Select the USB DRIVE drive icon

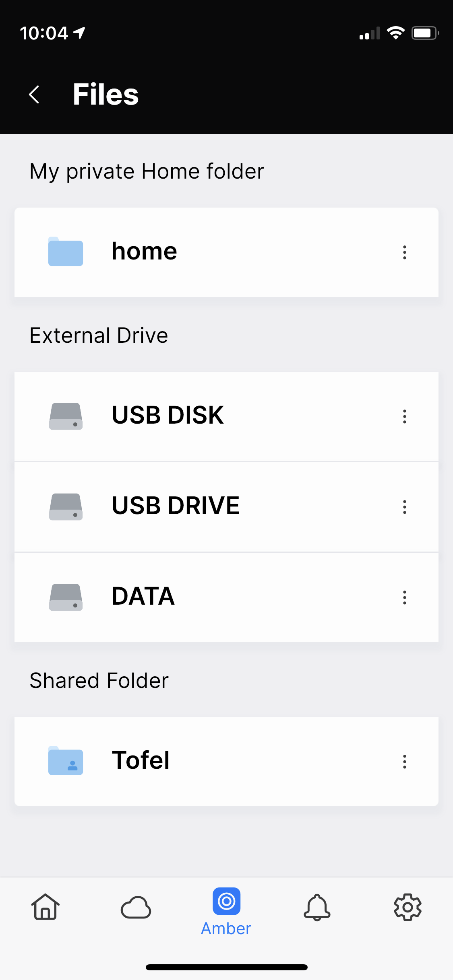66,507
